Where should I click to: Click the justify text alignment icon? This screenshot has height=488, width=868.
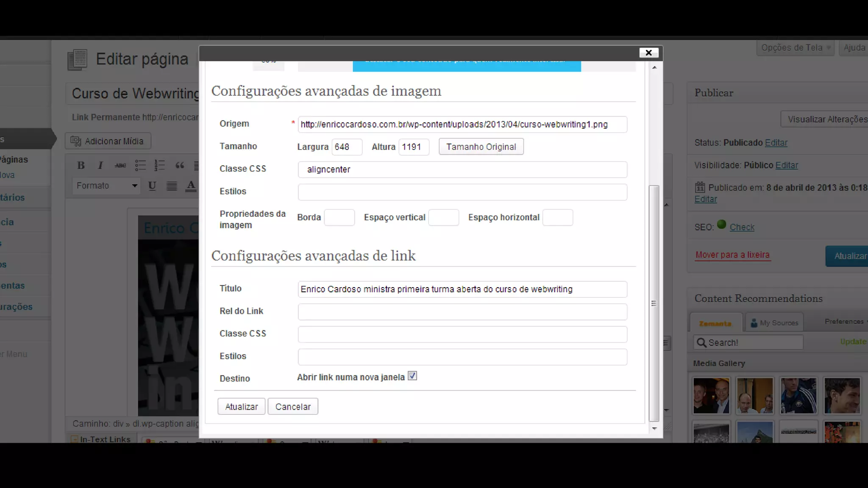172,186
